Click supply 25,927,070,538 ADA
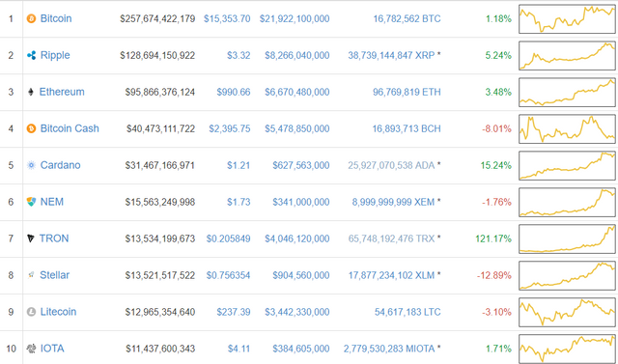This screenshot has height=364, width=618. pos(391,165)
